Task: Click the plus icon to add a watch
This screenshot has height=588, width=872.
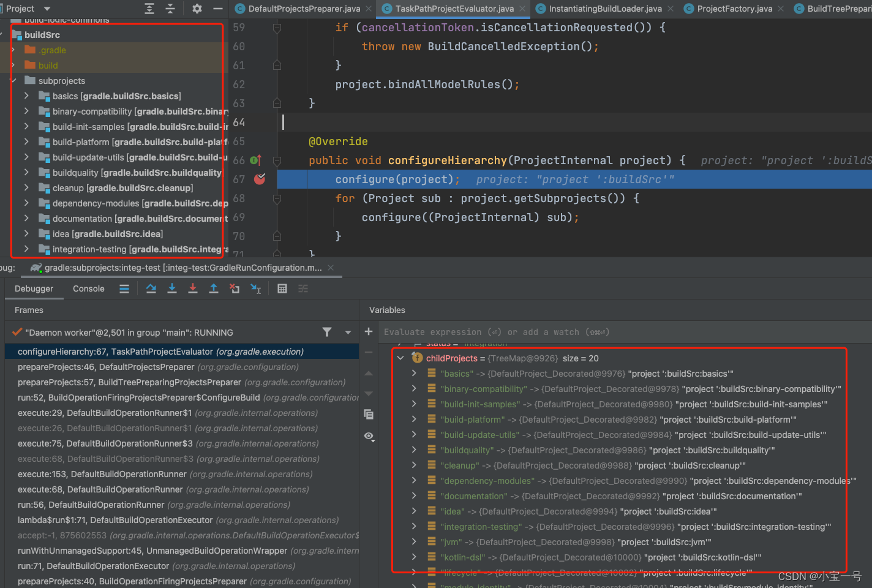Action: [x=369, y=331]
